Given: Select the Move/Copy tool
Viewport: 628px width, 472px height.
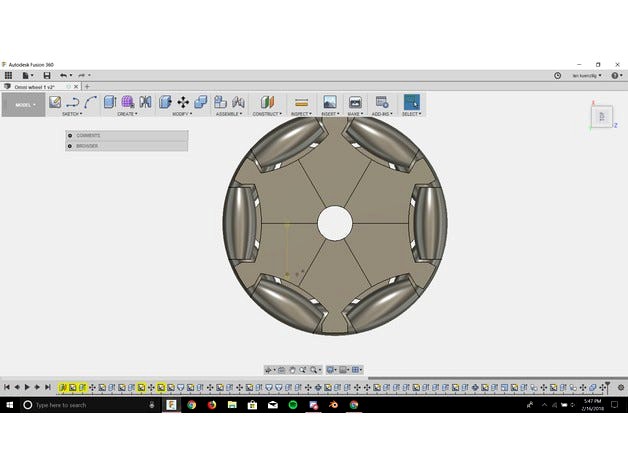Looking at the screenshot, I should pyautogui.click(x=183, y=102).
